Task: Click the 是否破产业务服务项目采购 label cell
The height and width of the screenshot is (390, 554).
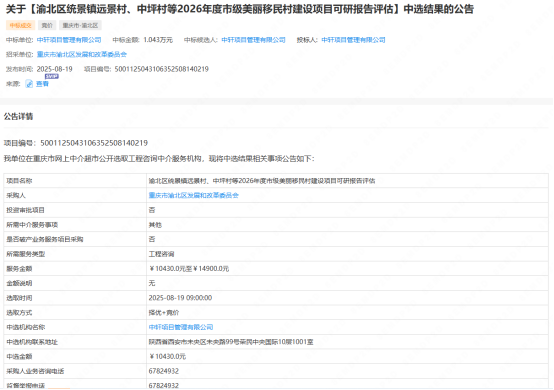Action: click(75, 240)
